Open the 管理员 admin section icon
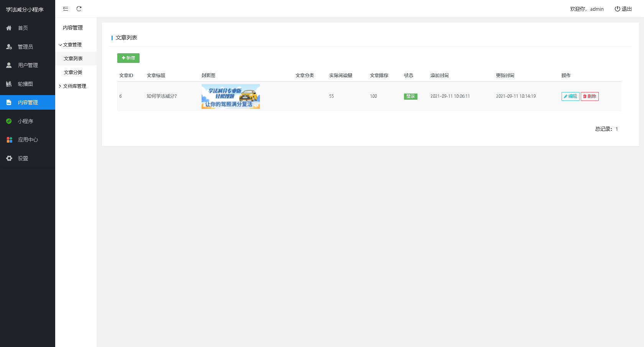 [9, 47]
